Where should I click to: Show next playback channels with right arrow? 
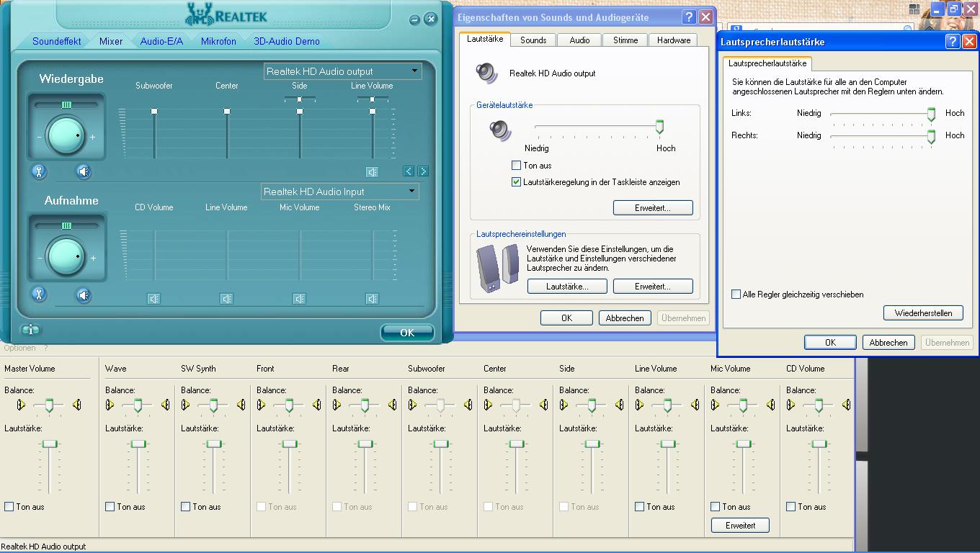(x=423, y=171)
